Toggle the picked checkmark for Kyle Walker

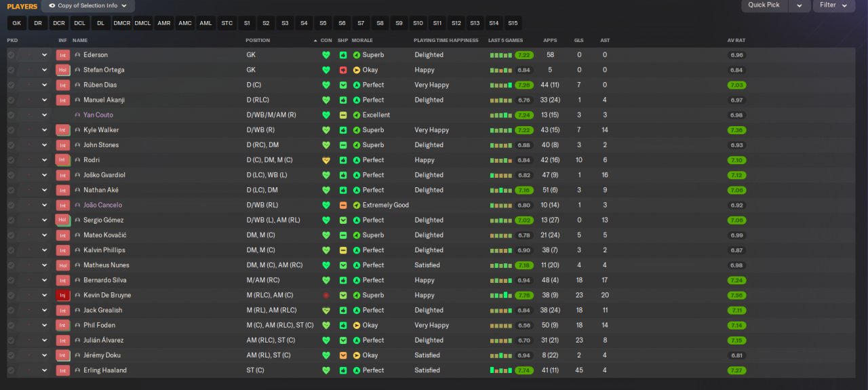[11, 130]
